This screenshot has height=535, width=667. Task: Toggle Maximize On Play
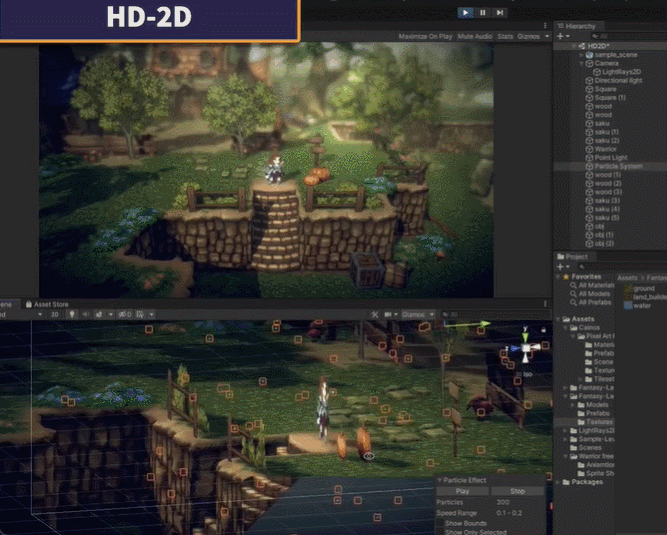[x=425, y=36]
